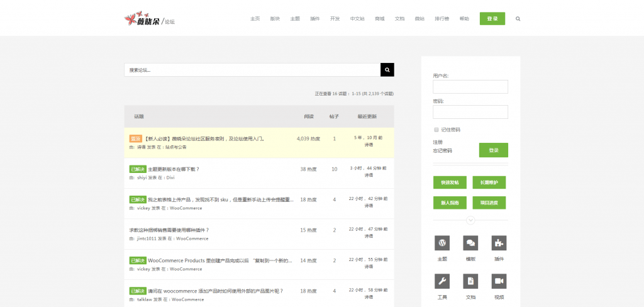Click the 3 小时，44 分钟 前 update time
The image size is (644, 307).
368,168
